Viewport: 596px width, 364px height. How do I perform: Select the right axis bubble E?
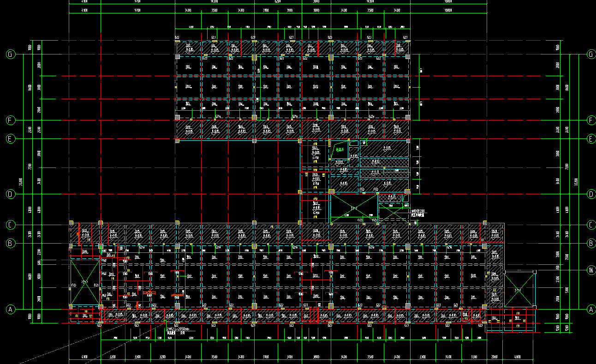[x=590, y=138]
